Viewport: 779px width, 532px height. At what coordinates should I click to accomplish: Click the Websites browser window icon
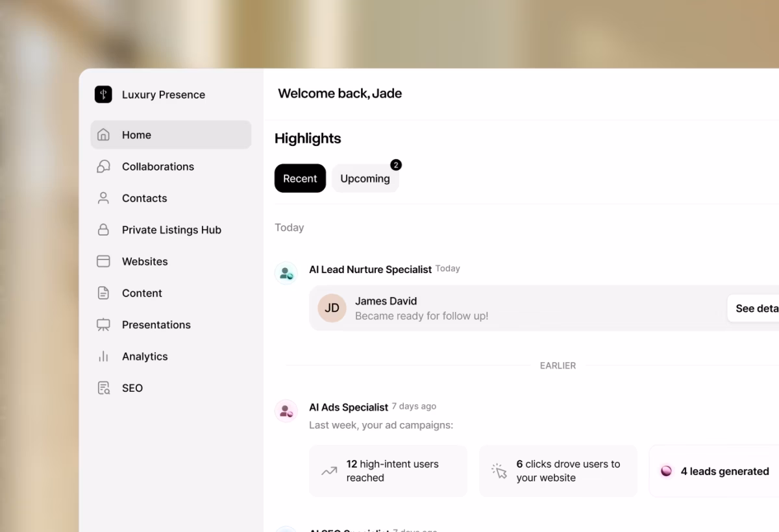tap(103, 261)
